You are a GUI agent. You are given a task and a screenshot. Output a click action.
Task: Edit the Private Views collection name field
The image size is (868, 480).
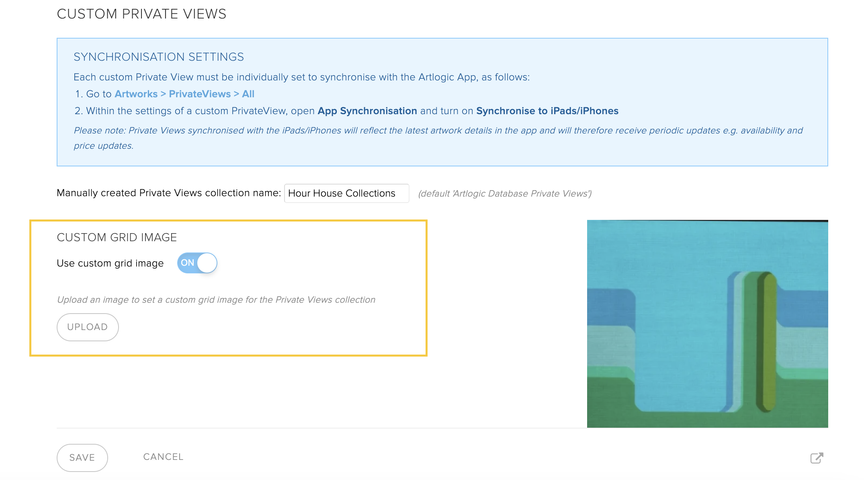tap(346, 193)
